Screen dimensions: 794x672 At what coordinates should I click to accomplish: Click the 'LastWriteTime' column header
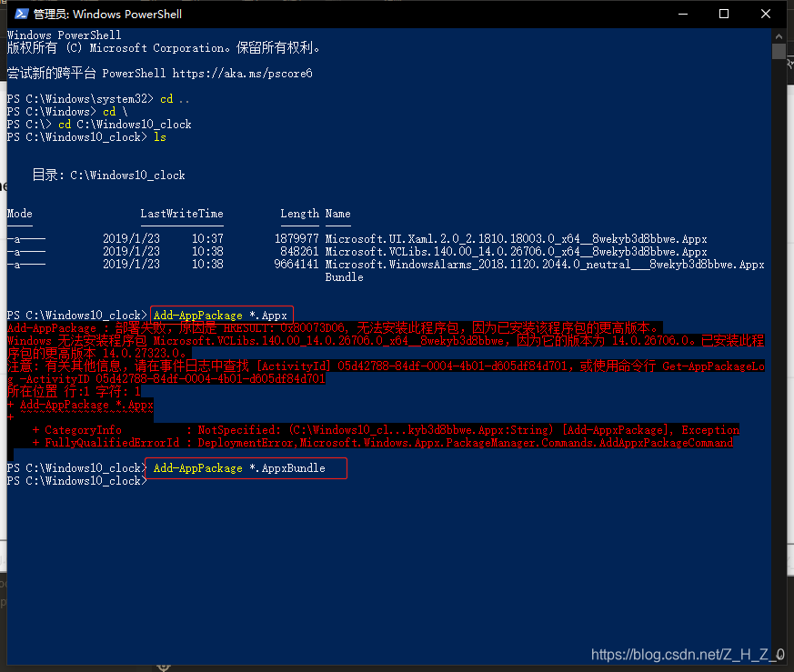[x=182, y=214]
